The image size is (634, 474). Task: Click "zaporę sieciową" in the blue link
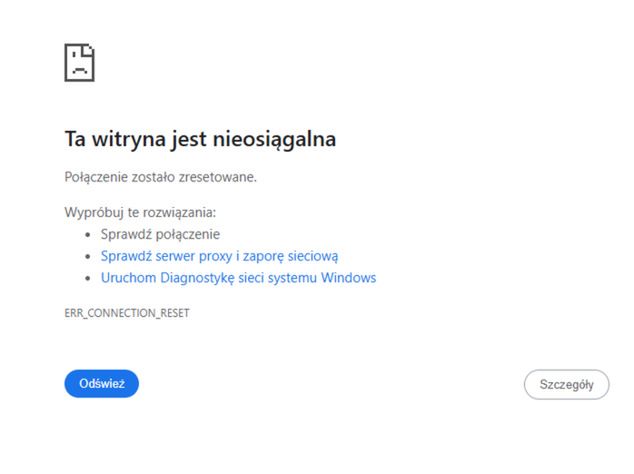click(295, 256)
